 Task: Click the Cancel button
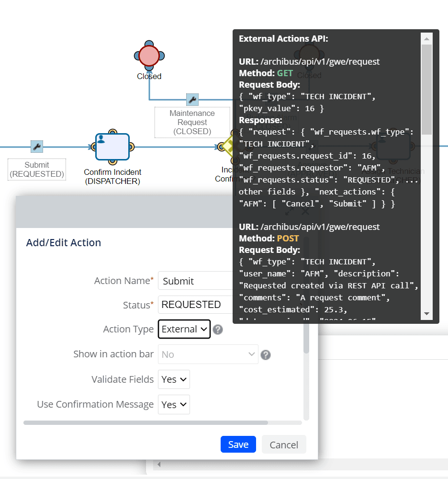[284, 445]
